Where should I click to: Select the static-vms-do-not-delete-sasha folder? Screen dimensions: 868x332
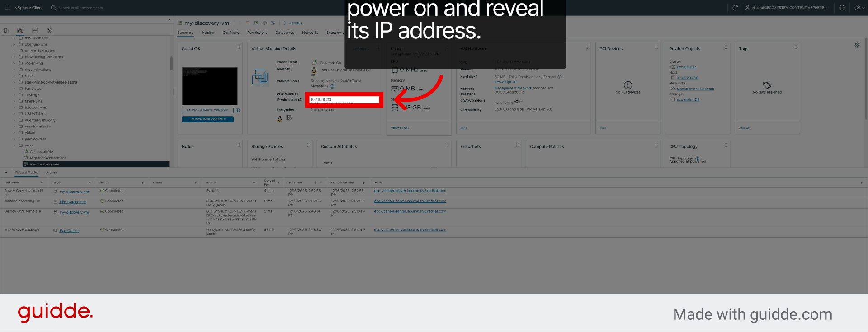[51, 82]
